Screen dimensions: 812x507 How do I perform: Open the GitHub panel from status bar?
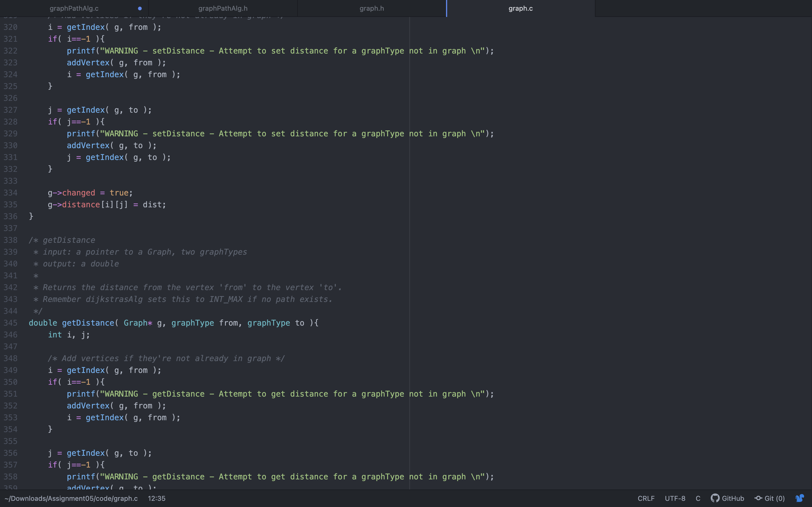point(727,498)
